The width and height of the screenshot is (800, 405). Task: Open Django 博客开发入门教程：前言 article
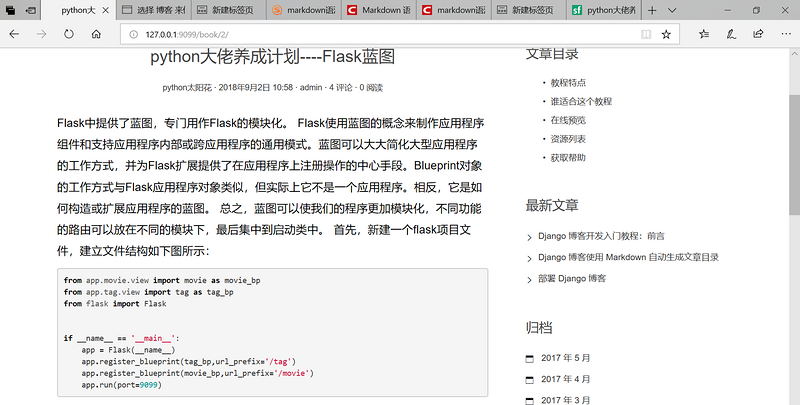(x=601, y=236)
